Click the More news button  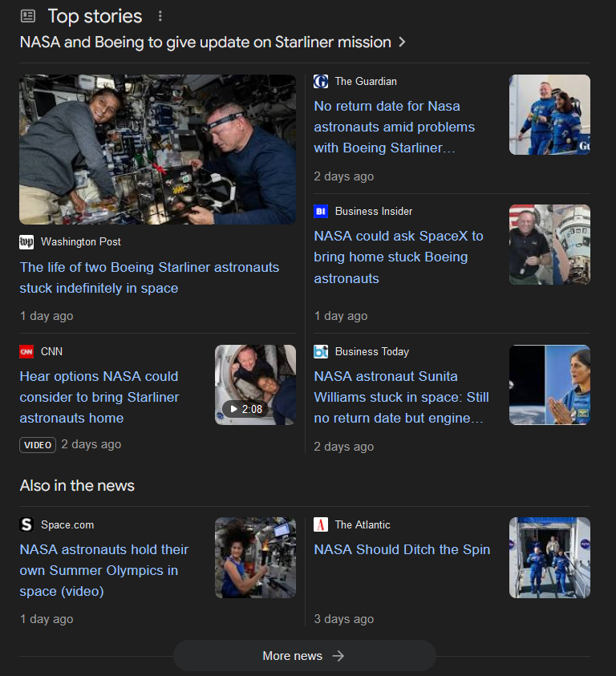click(305, 656)
